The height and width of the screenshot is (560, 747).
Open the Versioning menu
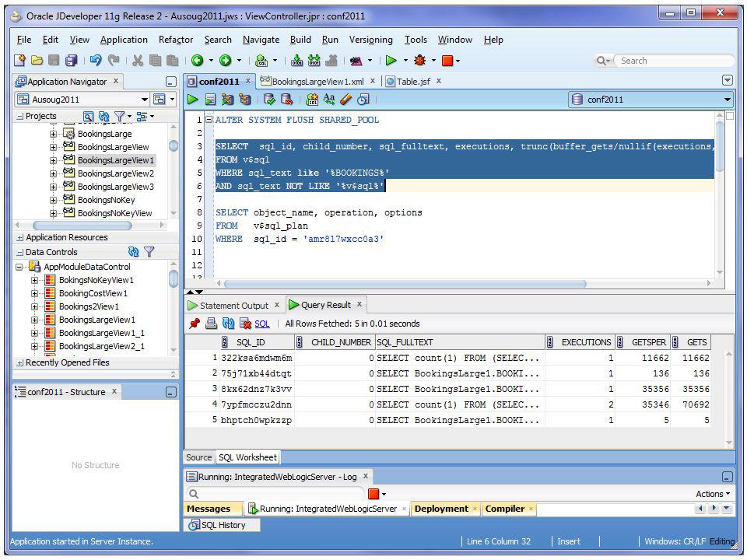tap(370, 40)
